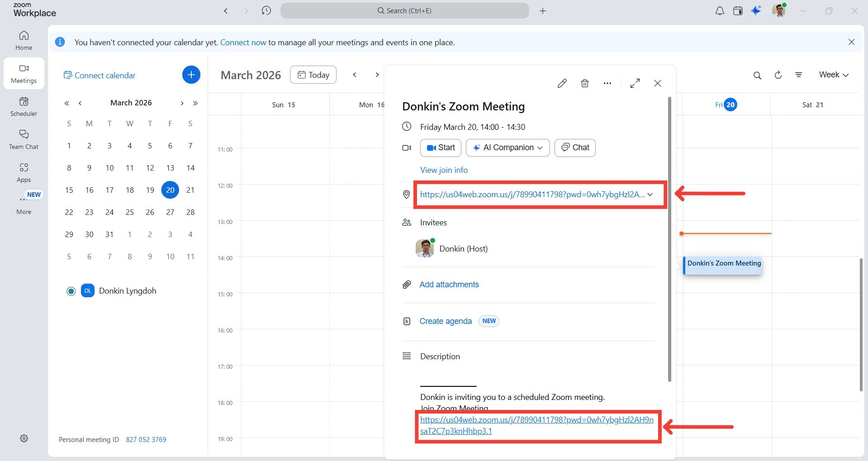868x461 pixels.
Task: Click the Sat 21 column header
Action: click(813, 105)
